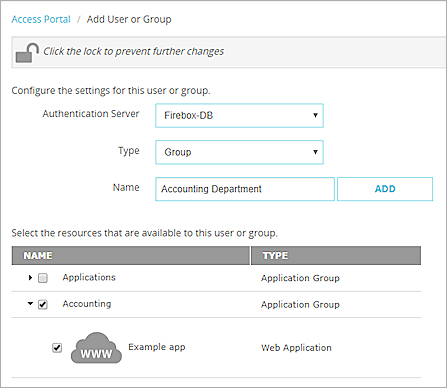The height and width of the screenshot is (388, 447).
Task: Click the NAME column header
Action: click(x=131, y=256)
